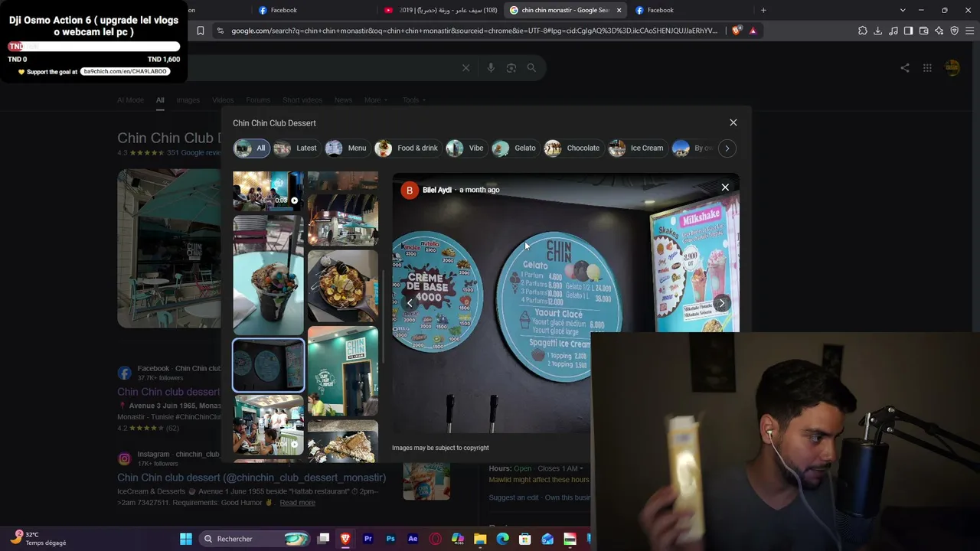Clear the Google search box
Image resolution: width=980 pixels, height=551 pixels.
pos(465,68)
